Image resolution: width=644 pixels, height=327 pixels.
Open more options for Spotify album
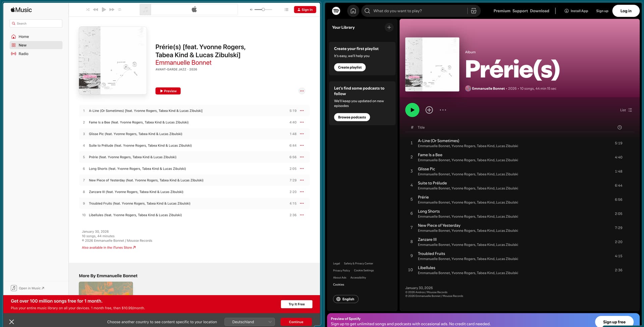pyautogui.click(x=443, y=110)
